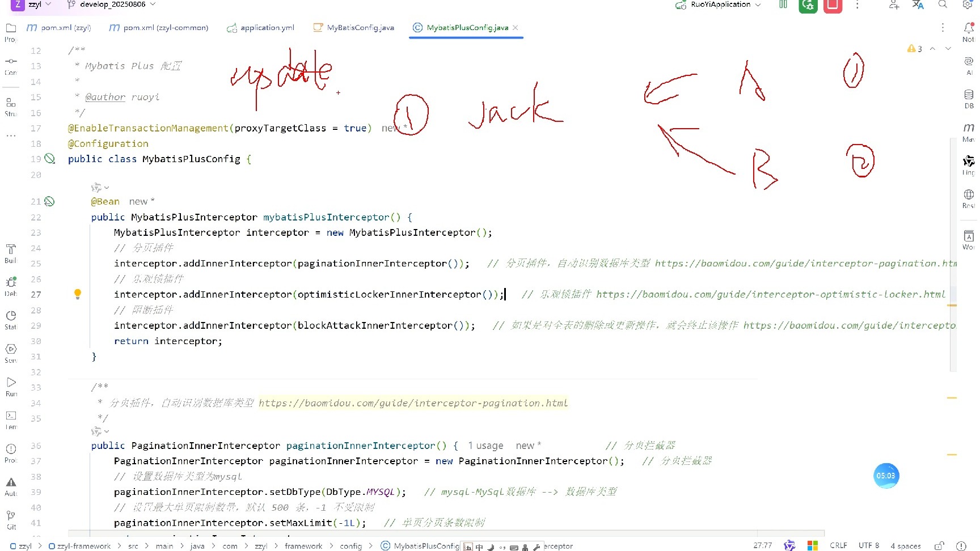Open the Commit tool window
Screen dimensions: 980x551
[11, 61]
